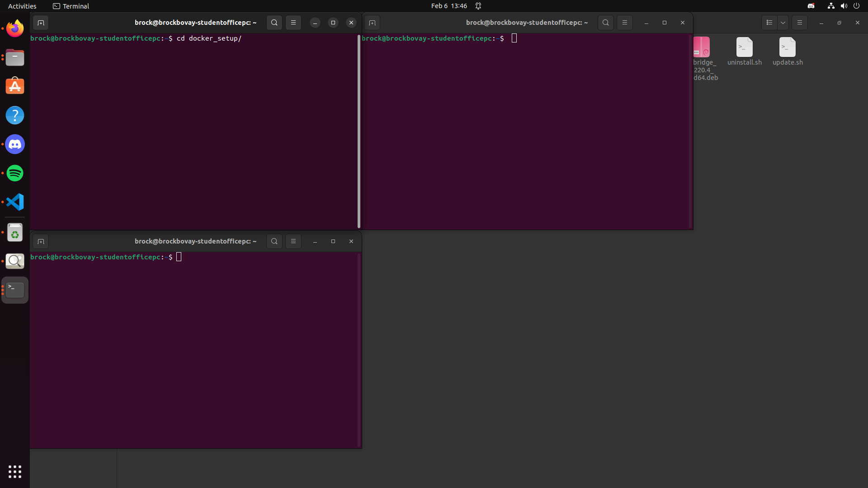Image resolution: width=868 pixels, height=488 pixels.
Task: Open hamburger menu of top-right terminal
Action: tap(625, 23)
